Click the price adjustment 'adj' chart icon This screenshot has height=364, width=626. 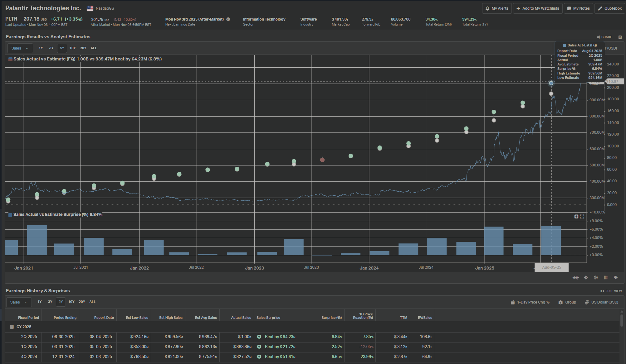pyautogui.click(x=576, y=277)
